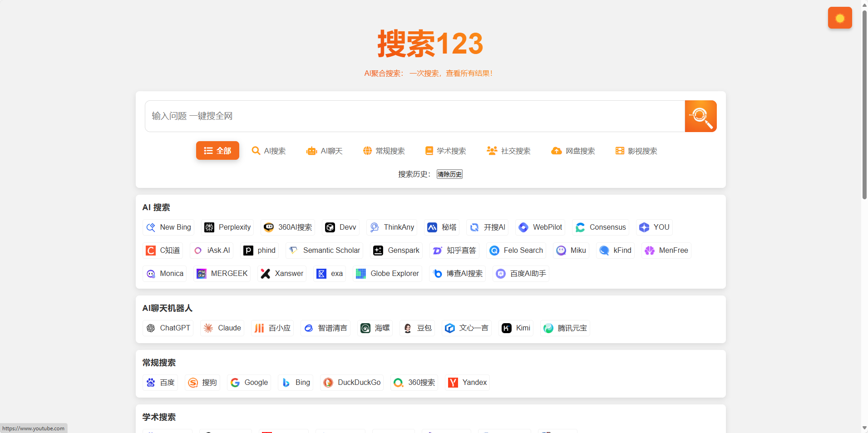
Task: Open the 文心一言 link
Action: tap(467, 328)
